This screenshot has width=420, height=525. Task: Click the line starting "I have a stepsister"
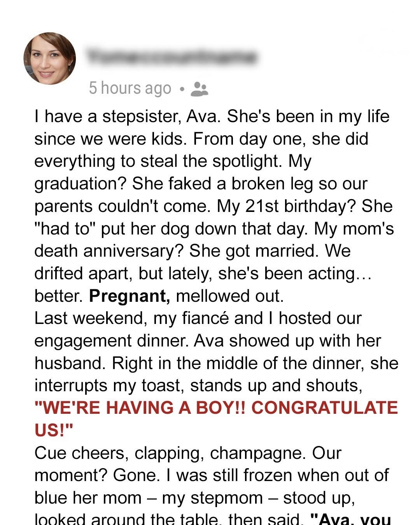pyautogui.click(x=212, y=116)
